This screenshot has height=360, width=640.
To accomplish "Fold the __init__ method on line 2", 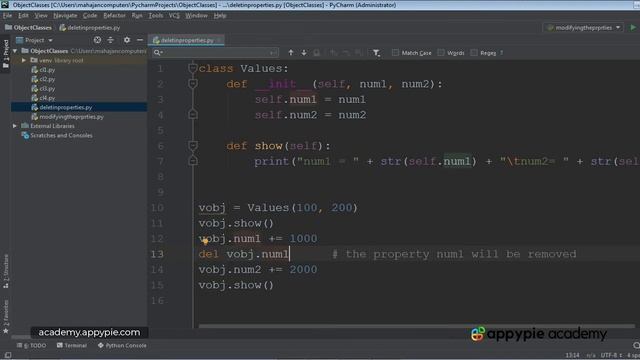I will tap(193, 84).
